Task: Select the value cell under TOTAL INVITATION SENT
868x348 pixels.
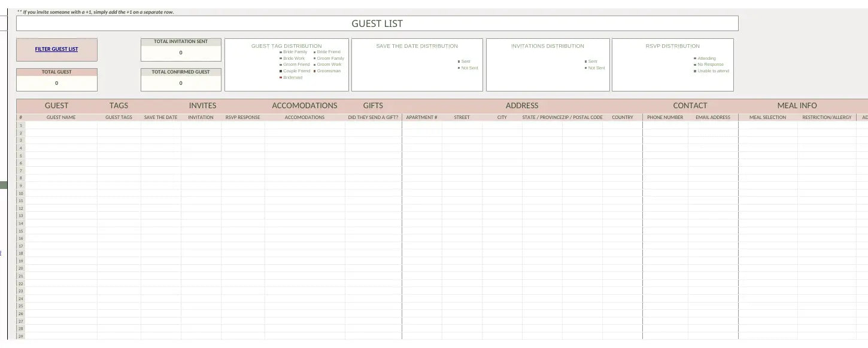Action: coord(181,53)
